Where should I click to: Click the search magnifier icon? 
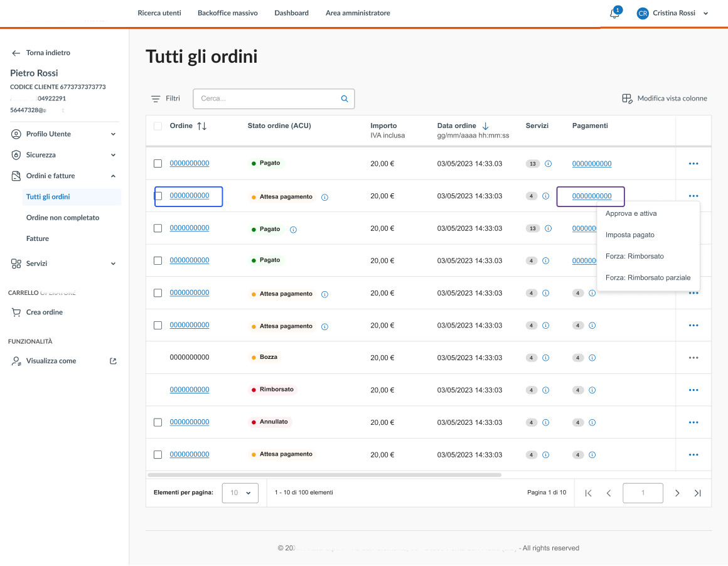click(x=344, y=99)
